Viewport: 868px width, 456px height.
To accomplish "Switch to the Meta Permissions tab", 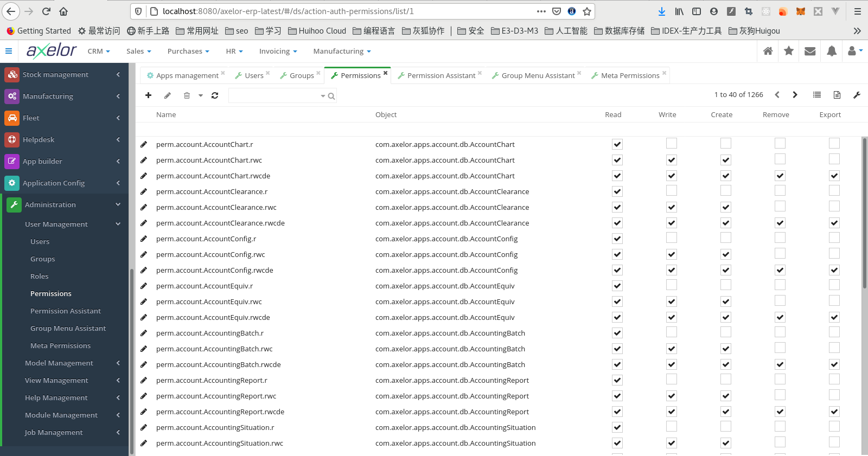I will [x=630, y=75].
